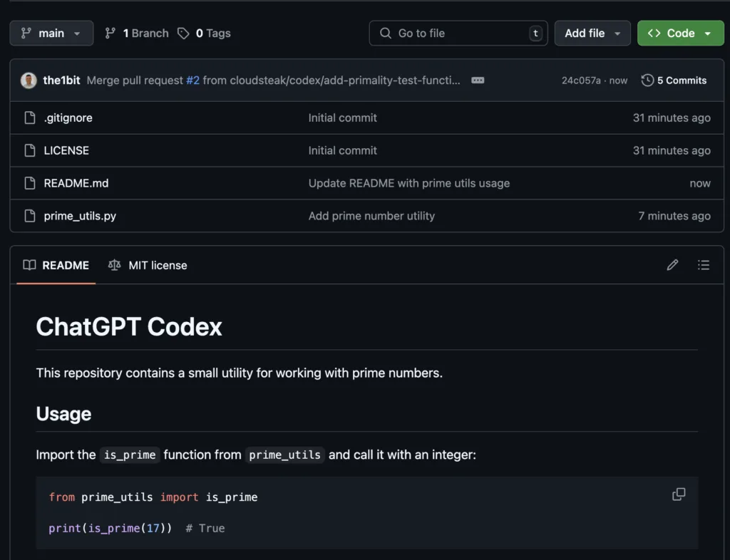
Task: Open the README.md file
Action: point(76,183)
